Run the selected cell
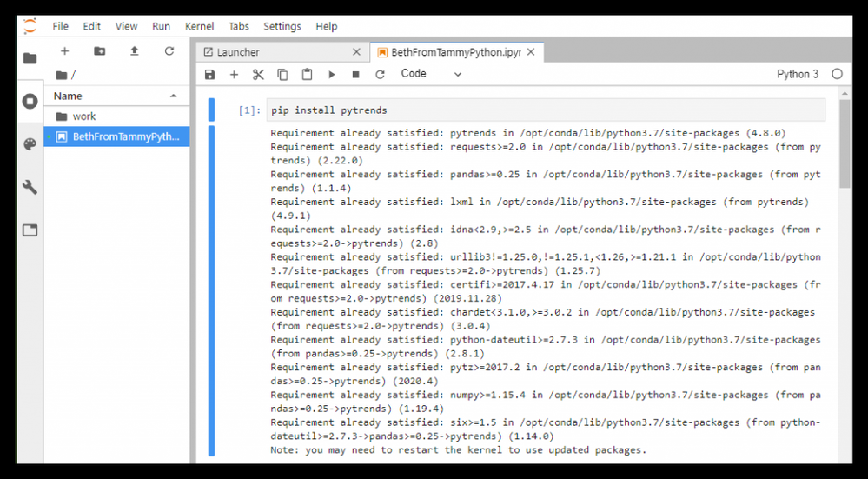Image resolution: width=868 pixels, height=479 pixels. click(332, 74)
